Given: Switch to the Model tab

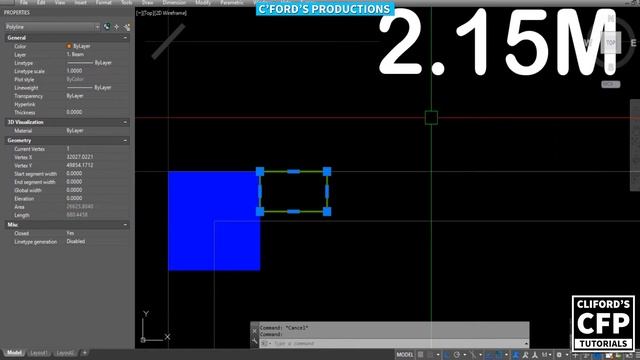Looking at the screenshot, I should 14,353.
